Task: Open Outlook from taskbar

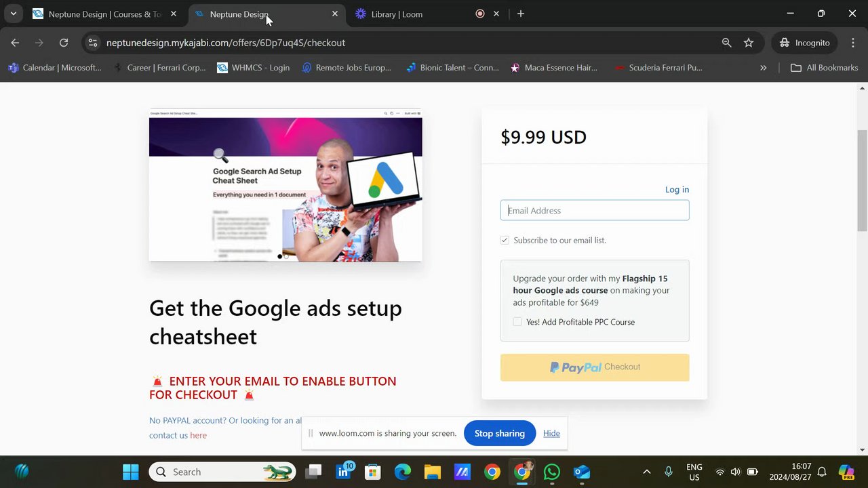Action: [582, 472]
